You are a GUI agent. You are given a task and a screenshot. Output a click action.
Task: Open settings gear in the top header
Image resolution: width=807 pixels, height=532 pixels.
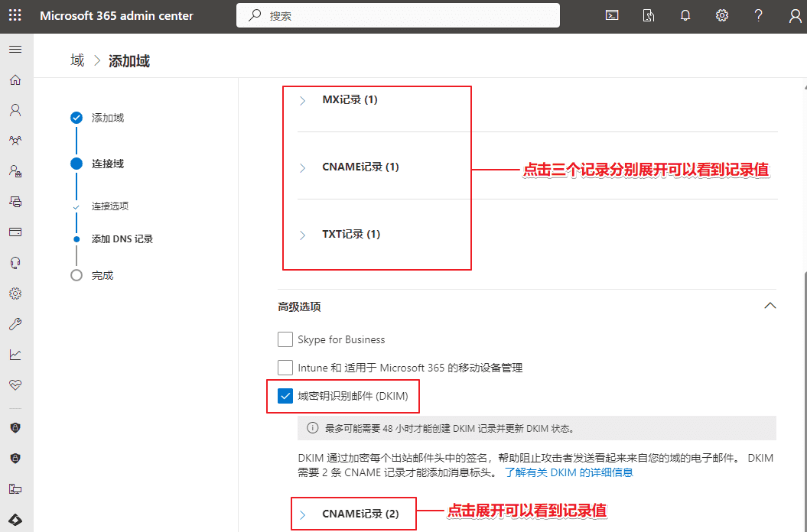tap(722, 15)
